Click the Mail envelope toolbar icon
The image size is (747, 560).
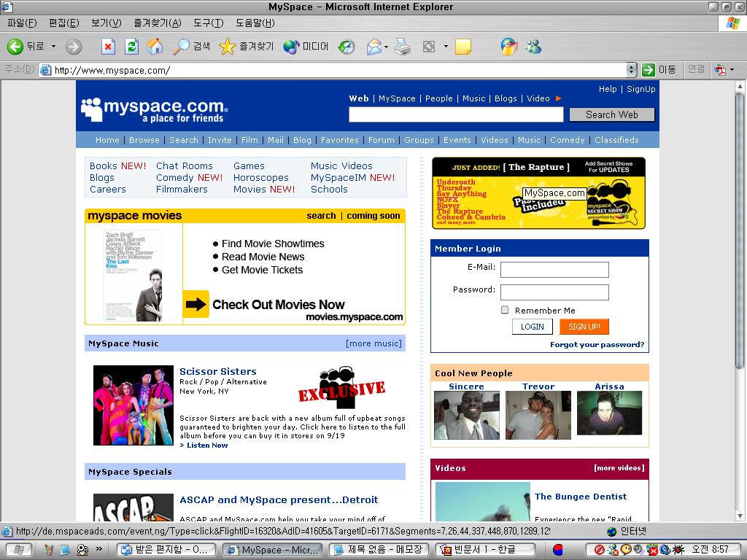click(x=374, y=47)
